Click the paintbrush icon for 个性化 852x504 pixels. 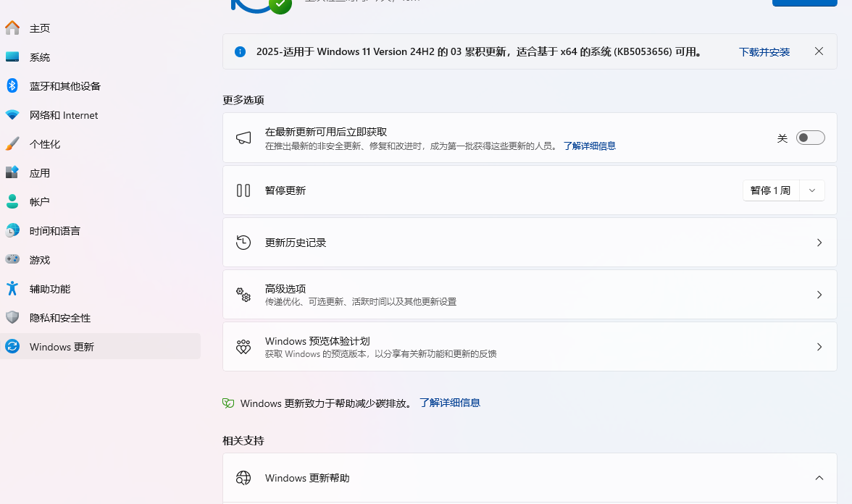point(12,143)
